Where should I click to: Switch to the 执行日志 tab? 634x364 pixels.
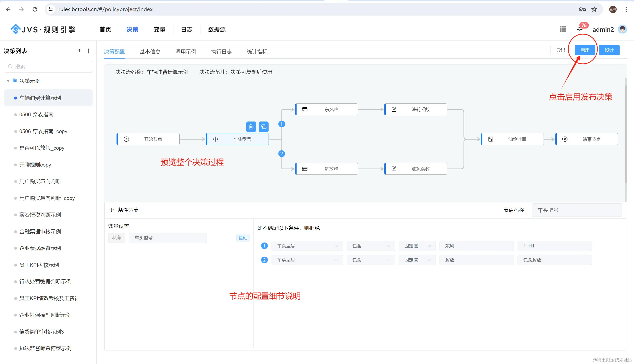(x=221, y=51)
